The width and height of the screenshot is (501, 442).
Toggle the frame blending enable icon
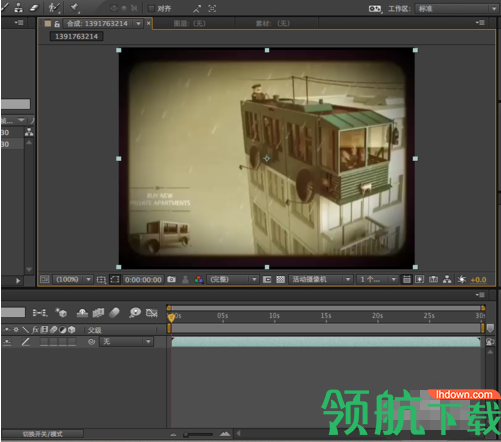pyautogui.click(x=98, y=313)
